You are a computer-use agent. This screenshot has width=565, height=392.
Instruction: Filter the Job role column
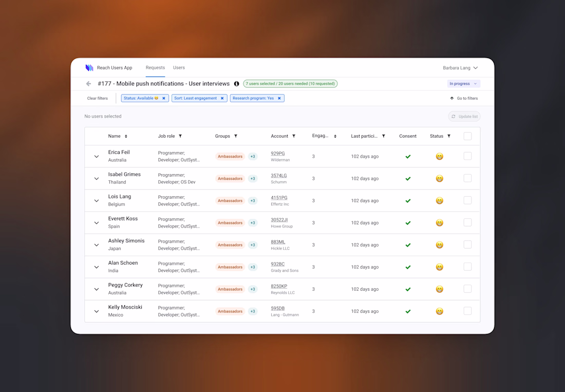(x=180, y=136)
